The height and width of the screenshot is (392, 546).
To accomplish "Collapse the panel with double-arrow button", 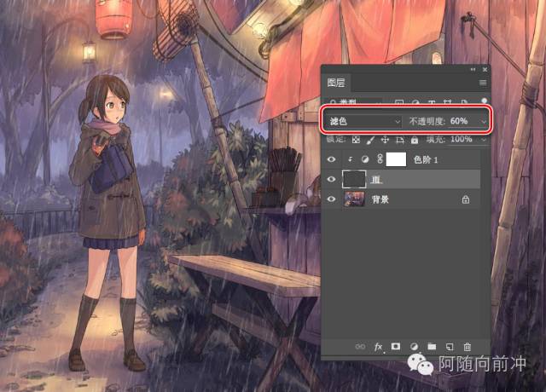I will (x=473, y=68).
